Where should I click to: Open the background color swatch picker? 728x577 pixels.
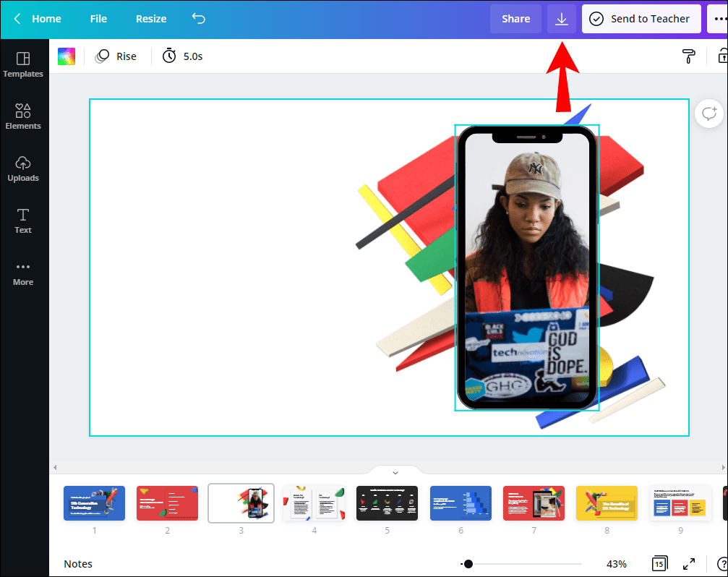point(66,56)
